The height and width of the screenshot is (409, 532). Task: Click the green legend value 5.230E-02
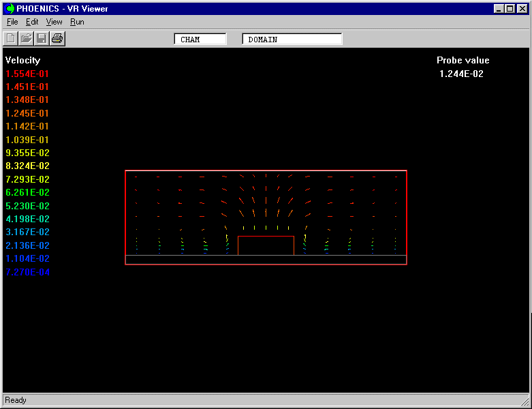(x=27, y=206)
